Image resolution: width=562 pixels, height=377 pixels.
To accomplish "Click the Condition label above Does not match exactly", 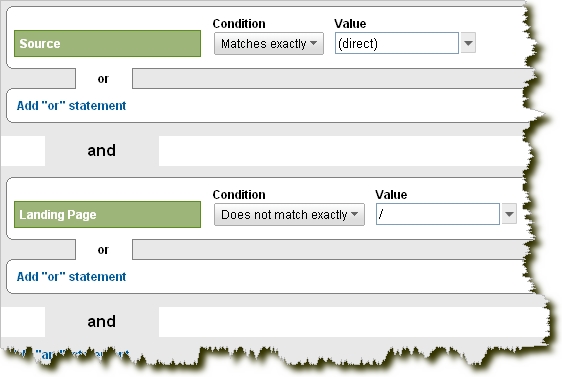I will 239,195.
